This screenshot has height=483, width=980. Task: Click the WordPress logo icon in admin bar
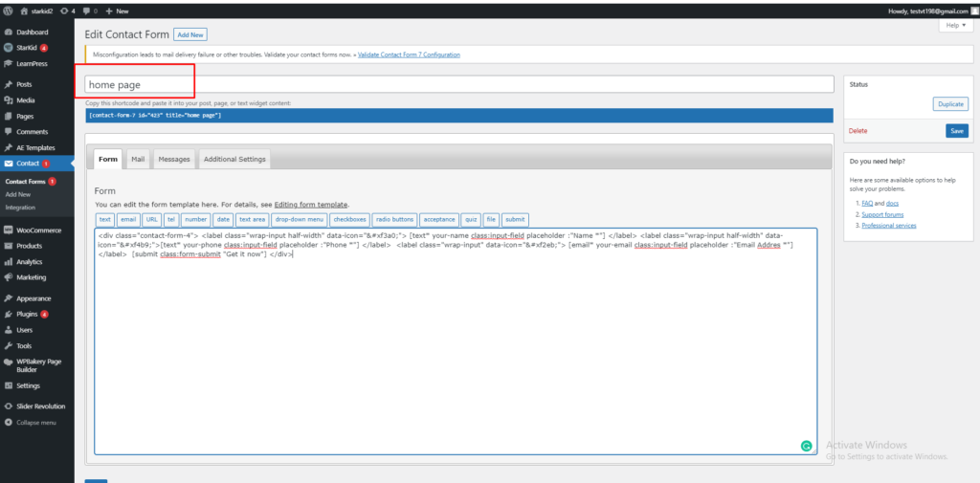(x=8, y=11)
